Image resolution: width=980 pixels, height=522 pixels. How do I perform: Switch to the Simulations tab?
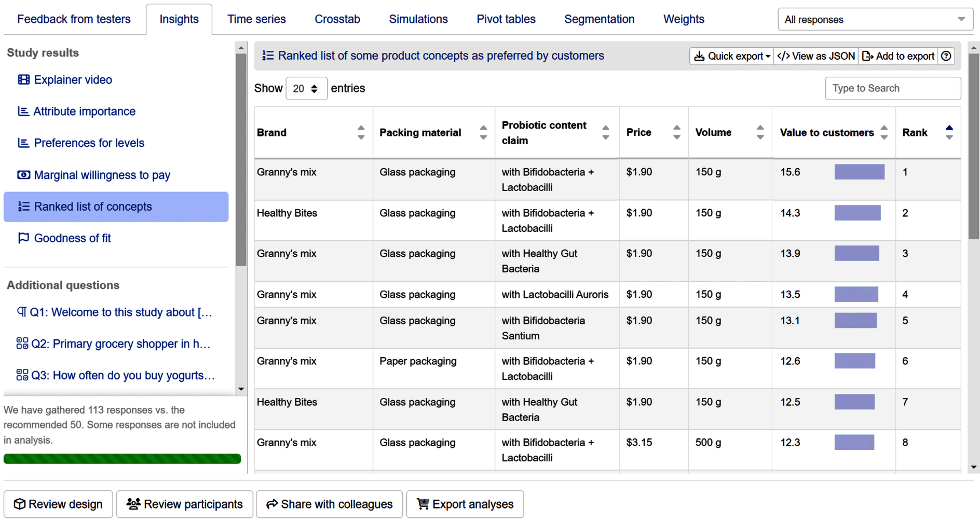(418, 19)
